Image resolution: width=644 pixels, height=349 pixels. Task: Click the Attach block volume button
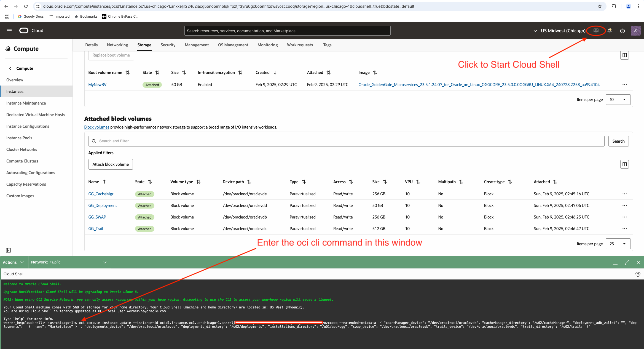tap(110, 164)
